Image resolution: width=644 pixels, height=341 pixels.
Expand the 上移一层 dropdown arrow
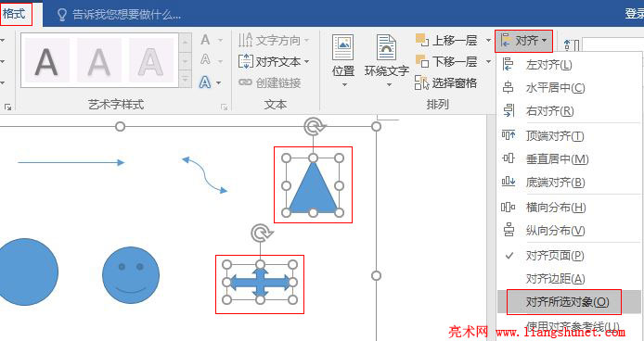pos(488,40)
